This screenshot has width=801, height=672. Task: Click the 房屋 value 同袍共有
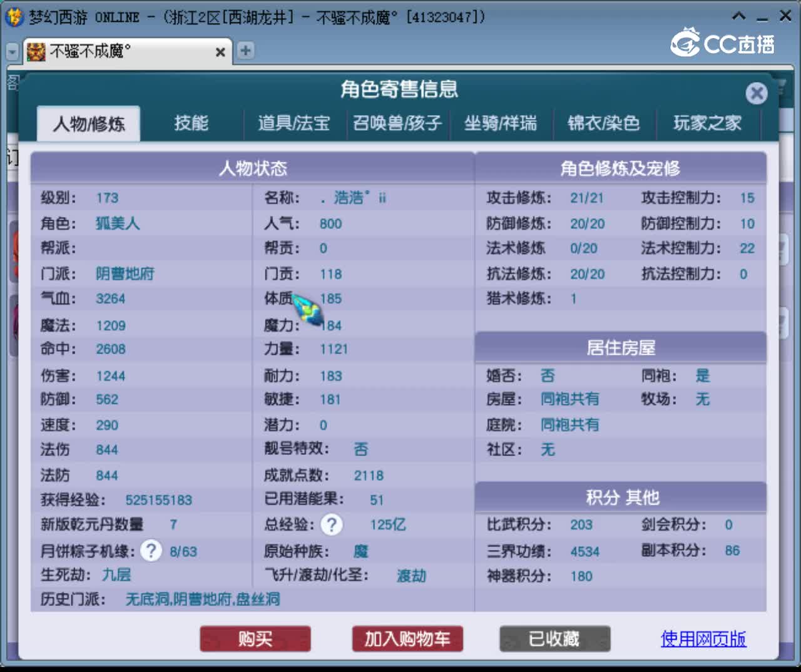click(570, 399)
